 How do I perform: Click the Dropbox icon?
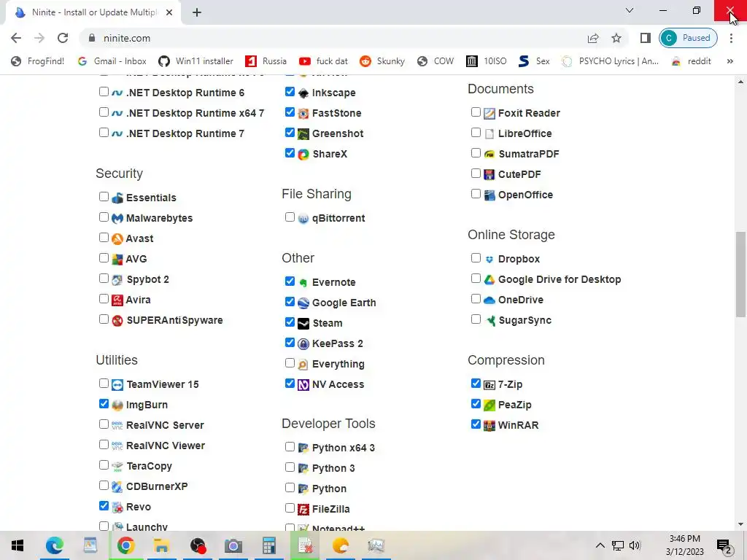[x=489, y=259]
